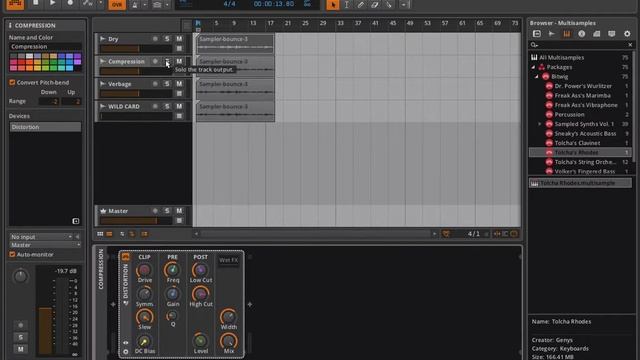The width and height of the screenshot is (640, 360).
Task: Open the No input source dropdown
Action: coord(41,237)
